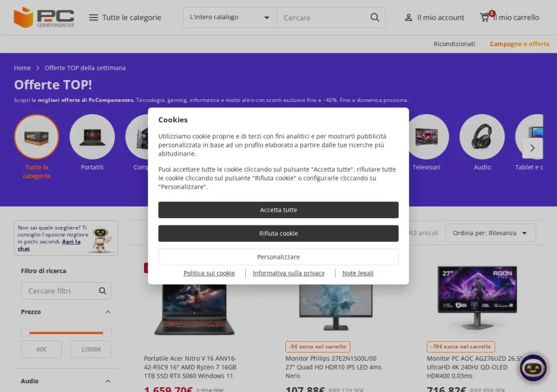
Task: Click the price slider right handle
Action: click(107, 333)
